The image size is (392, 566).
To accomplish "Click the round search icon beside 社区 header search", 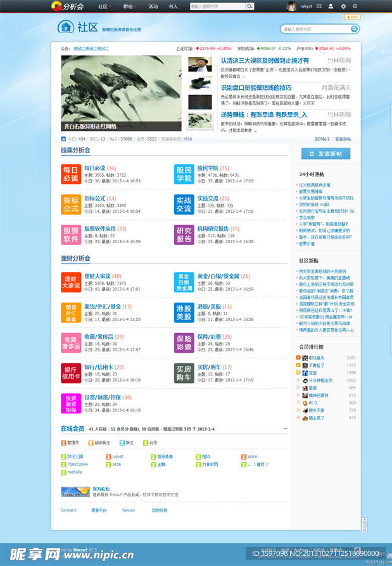I will (355, 29).
